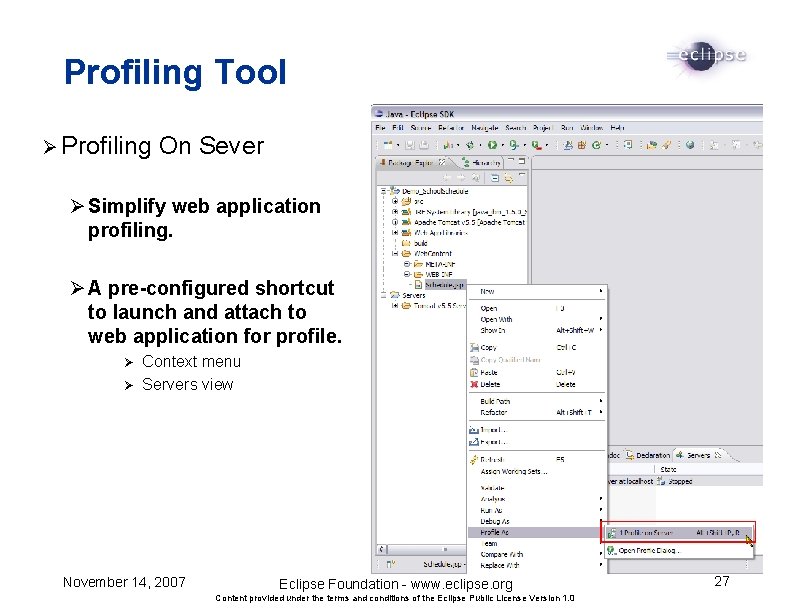Viewport: 792px width, 612px height.
Task: Click the Open Type toolbar icon
Action: pos(628,145)
